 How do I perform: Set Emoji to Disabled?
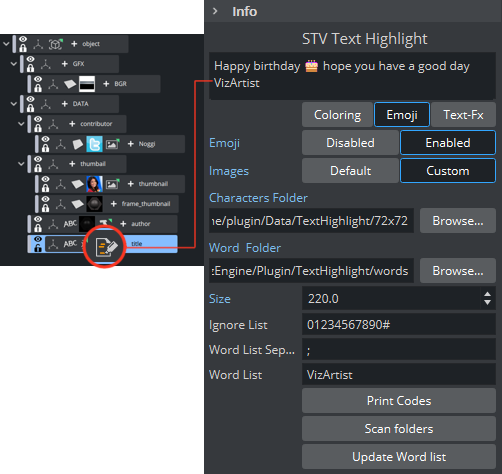[350, 143]
